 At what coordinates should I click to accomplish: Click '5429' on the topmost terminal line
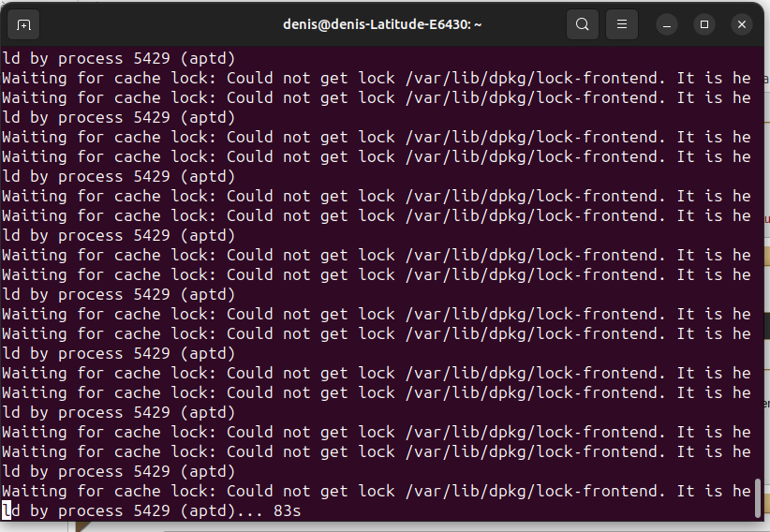[x=152, y=58]
